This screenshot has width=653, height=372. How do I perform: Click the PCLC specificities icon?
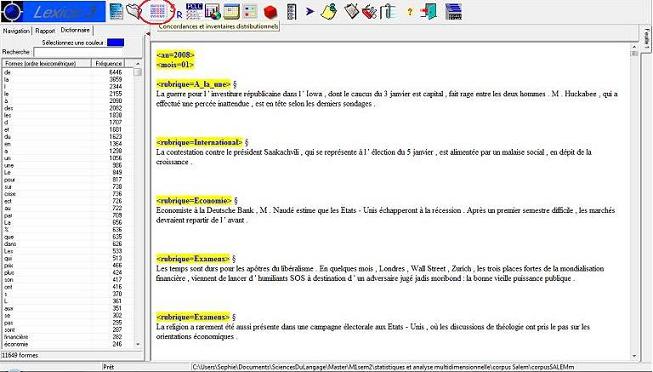[194, 11]
